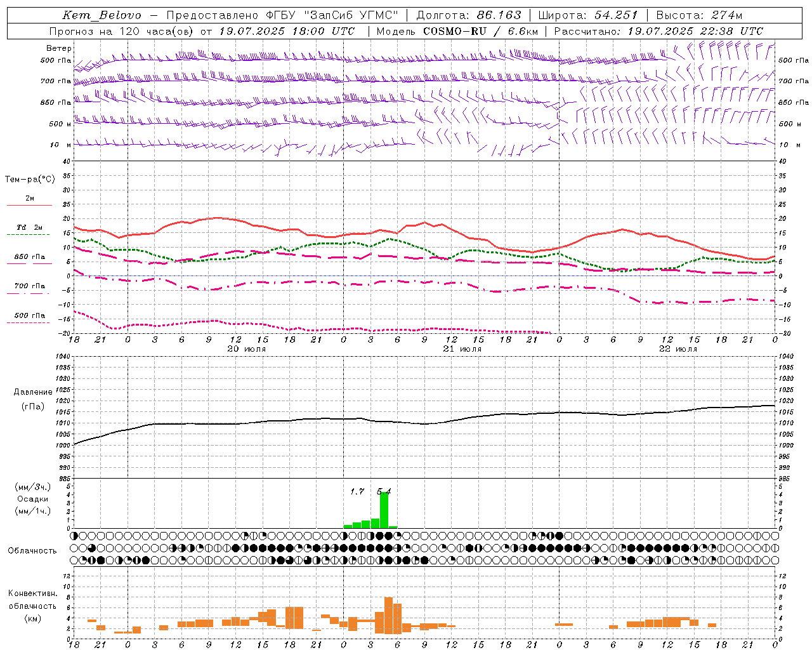This screenshot has width=812, height=650.
Task: Select the forecast start time 19.07.2025 18:00 UTC
Action: point(287,31)
